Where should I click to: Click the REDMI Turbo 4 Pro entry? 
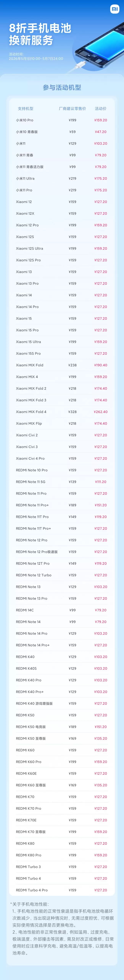pos(62,890)
